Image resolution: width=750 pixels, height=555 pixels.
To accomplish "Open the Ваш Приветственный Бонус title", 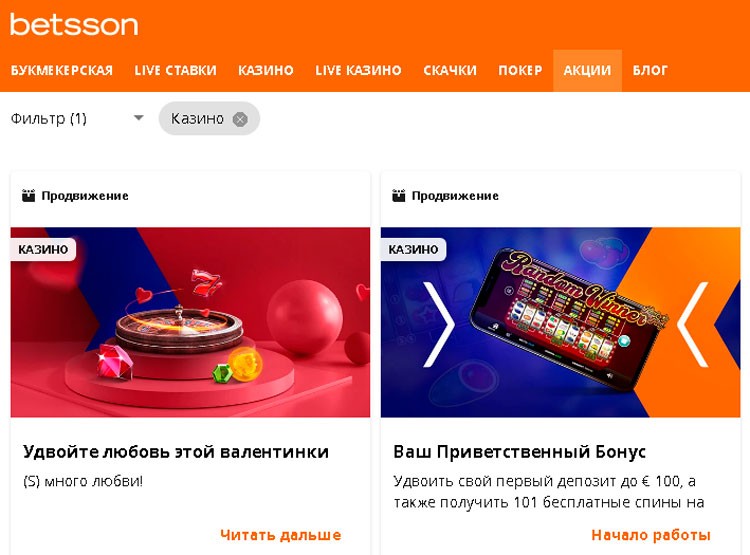I will 519,452.
